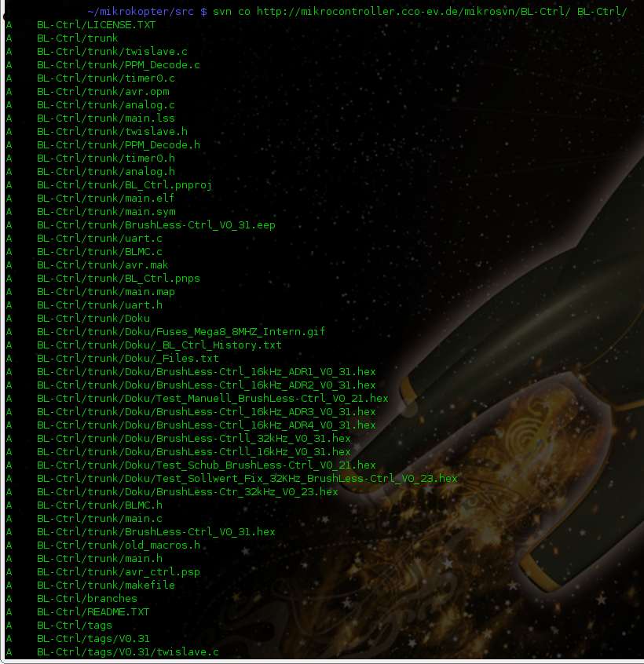Image resolution: width=644 pixels, height=664 pixels.
Task: Click the BL-Ctrl/trunk/makefile line
Action: [x=106, y=586]
